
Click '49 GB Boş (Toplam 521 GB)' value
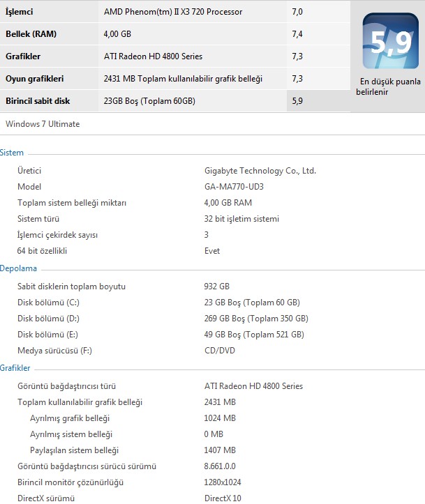pos(254,335)
